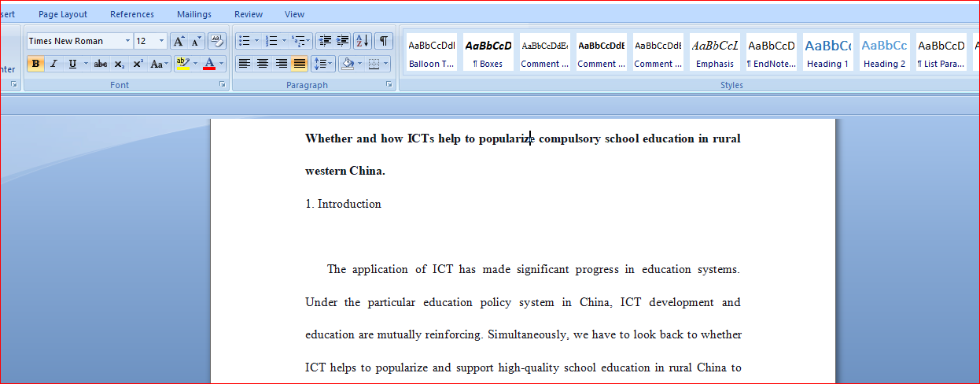This screenshot has width=980, height=384.
Task: Click the 'western China.' title line
Action: click(x=345, y=171)
